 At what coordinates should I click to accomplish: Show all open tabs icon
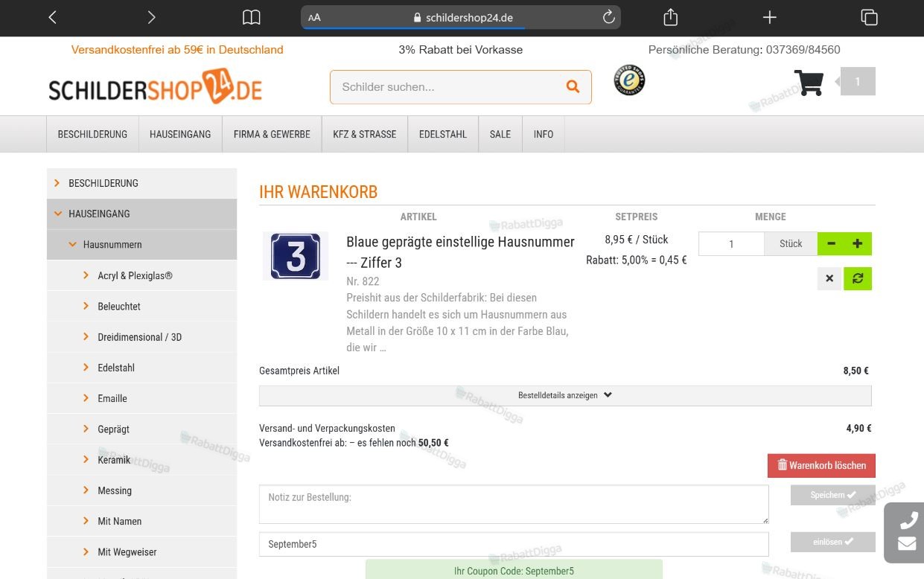(869, 17)
